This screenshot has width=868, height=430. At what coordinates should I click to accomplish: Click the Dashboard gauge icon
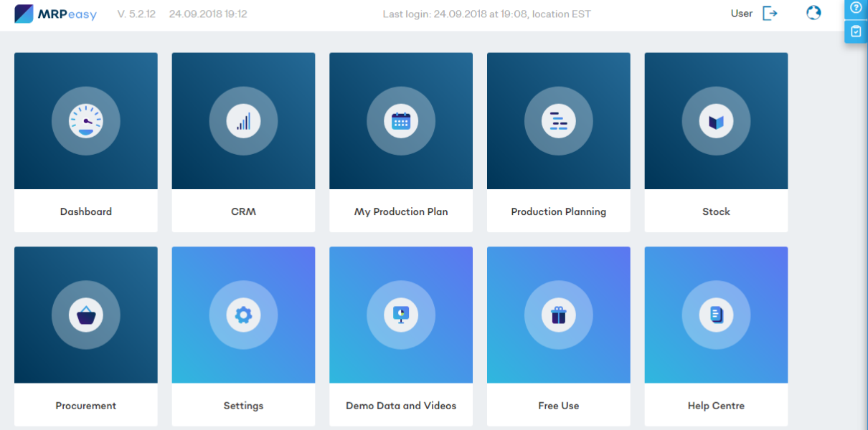pyautogui.click(x=86, y=121)
